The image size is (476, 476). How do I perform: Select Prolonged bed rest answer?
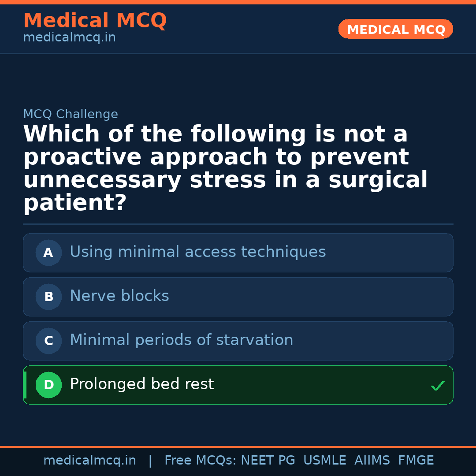coord(141,384)
